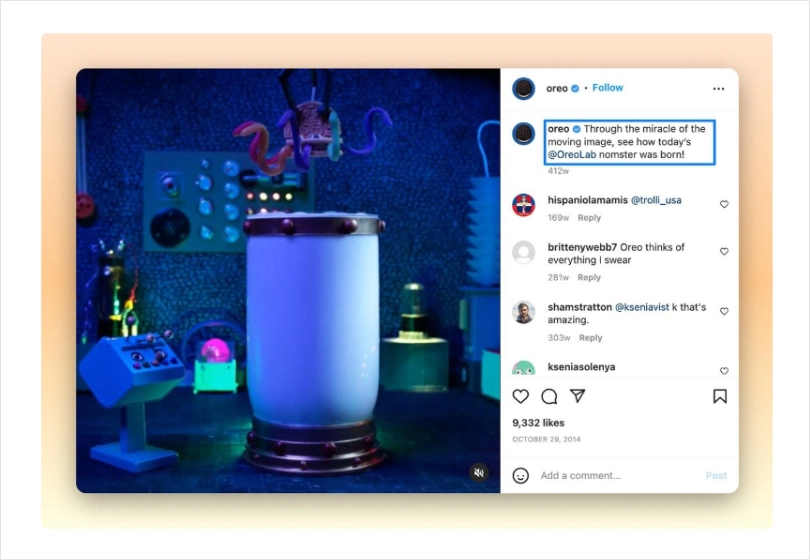Open the @trolli_usa mention
This screenshot has height=560, width=810.
[x=656, y=200]
